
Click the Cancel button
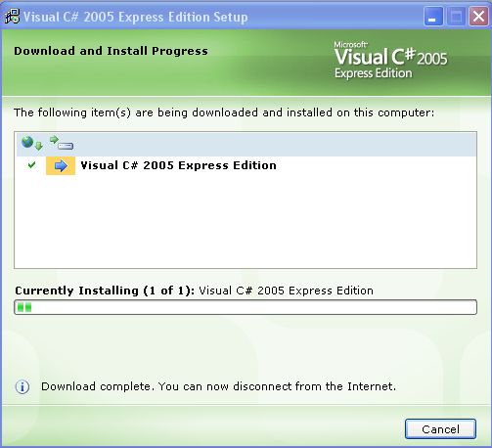tap(440, 429)
